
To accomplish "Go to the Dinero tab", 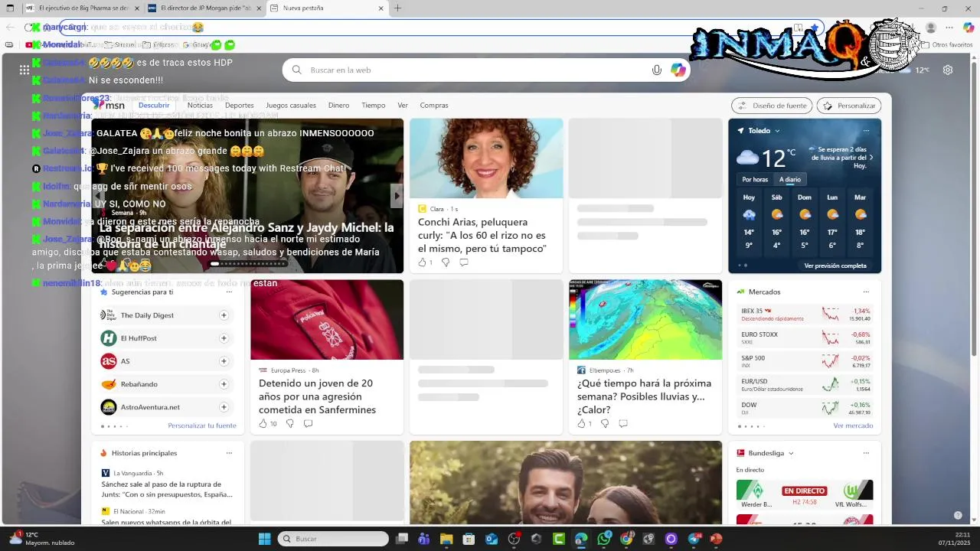I will [338, 106].
